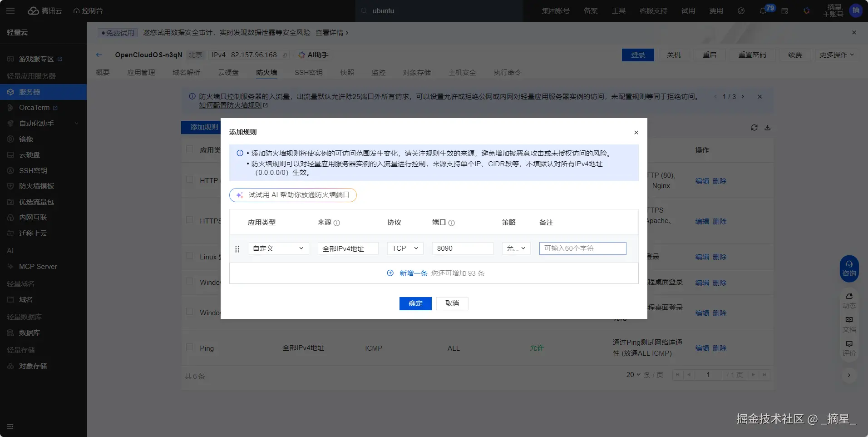Image resolution: width=868 pixels, height=437 pixels.
Task: Open the TCP protocol dropdown
Action: (x=405, y=248)
